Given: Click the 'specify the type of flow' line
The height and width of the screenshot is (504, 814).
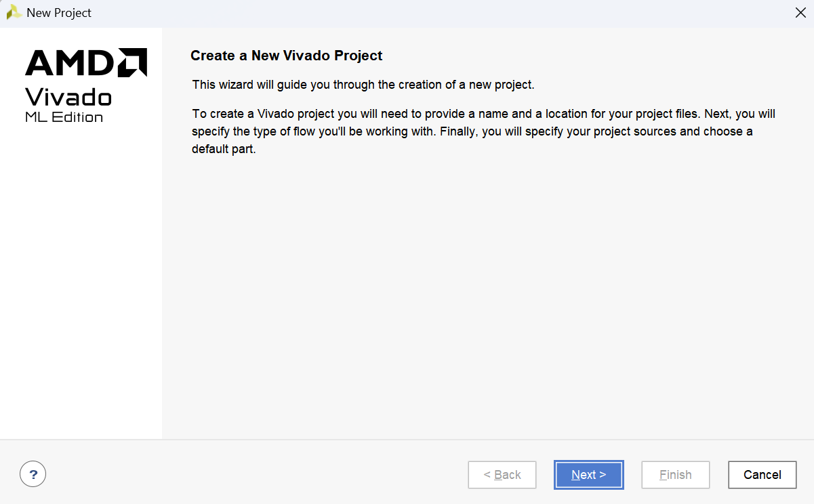Looking at the screenshot, I should coord(472,131).
